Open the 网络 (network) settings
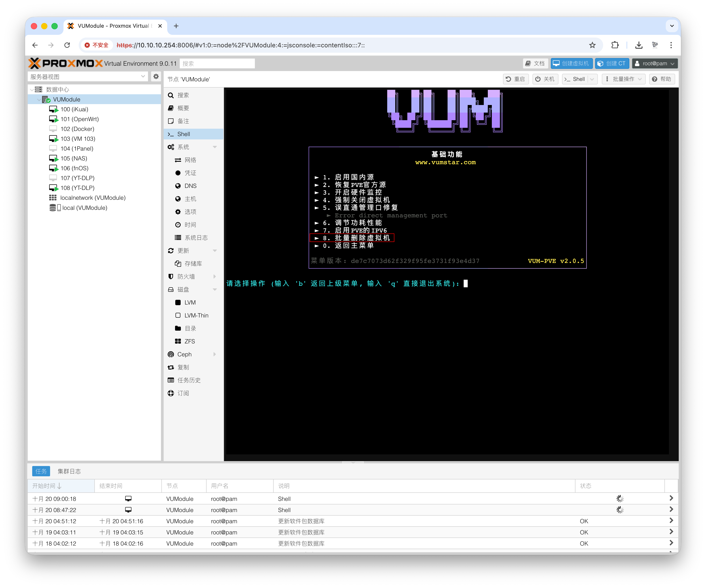 point(191,160)
